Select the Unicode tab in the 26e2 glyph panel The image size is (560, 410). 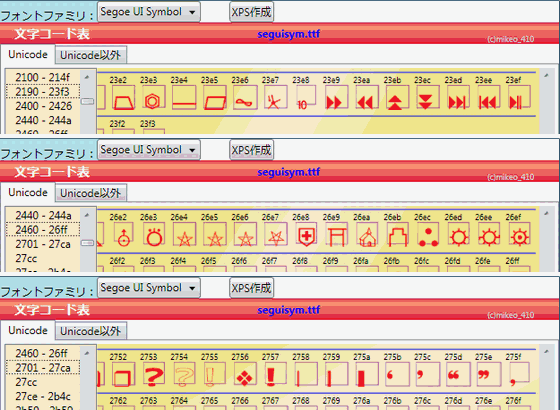28,192
